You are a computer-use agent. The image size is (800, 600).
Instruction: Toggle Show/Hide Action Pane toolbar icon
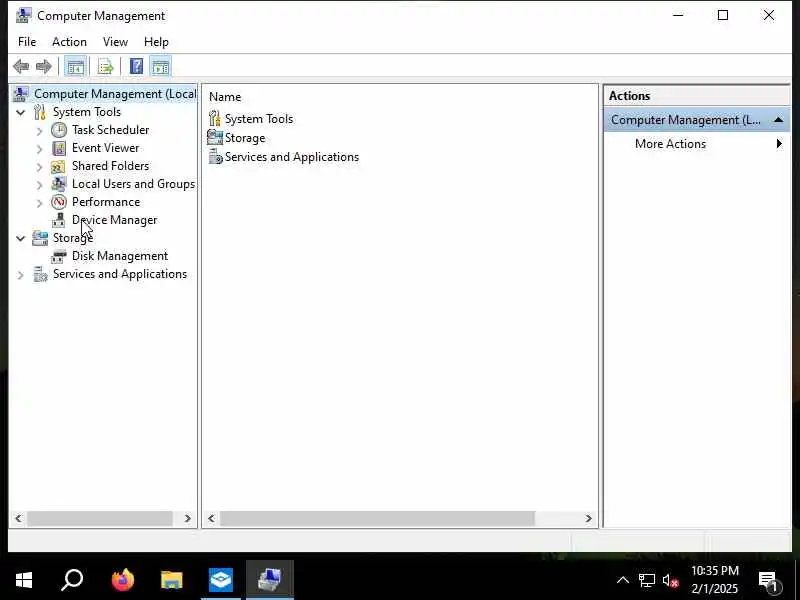pos(161,66)
